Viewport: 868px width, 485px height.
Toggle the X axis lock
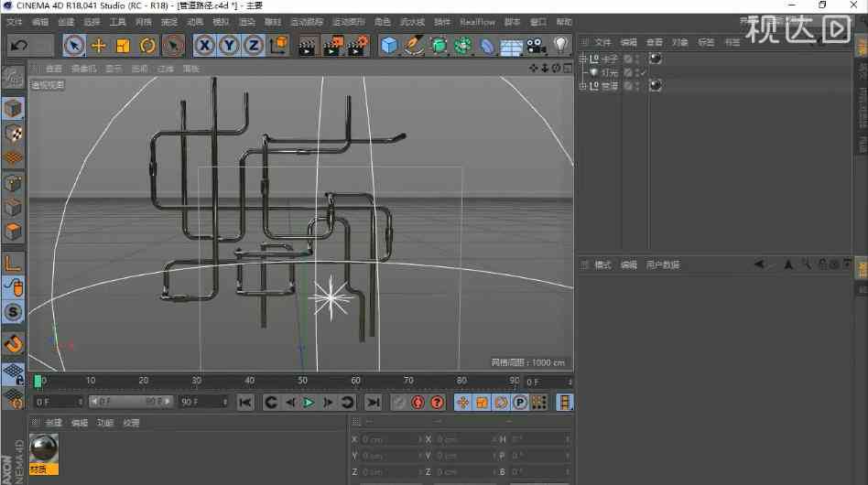point(205,46)
